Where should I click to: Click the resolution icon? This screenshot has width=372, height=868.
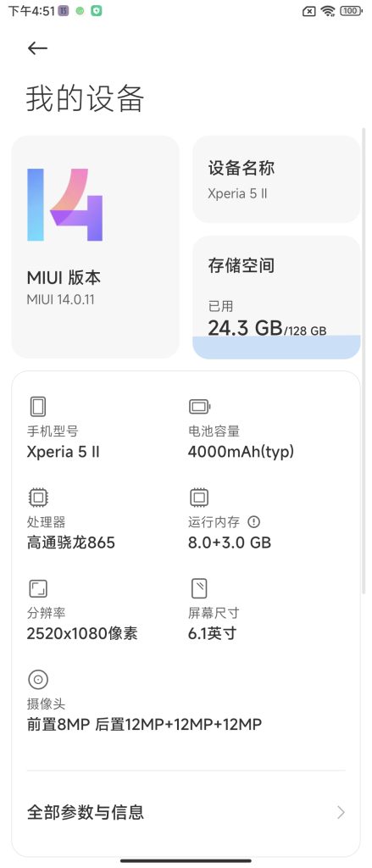click(x=38, y=588)
